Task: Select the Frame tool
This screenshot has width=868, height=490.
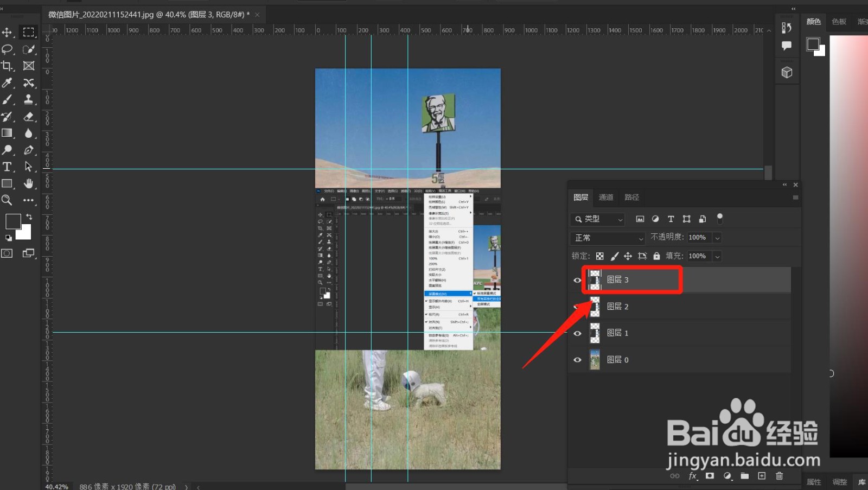Action: [29, 66]
